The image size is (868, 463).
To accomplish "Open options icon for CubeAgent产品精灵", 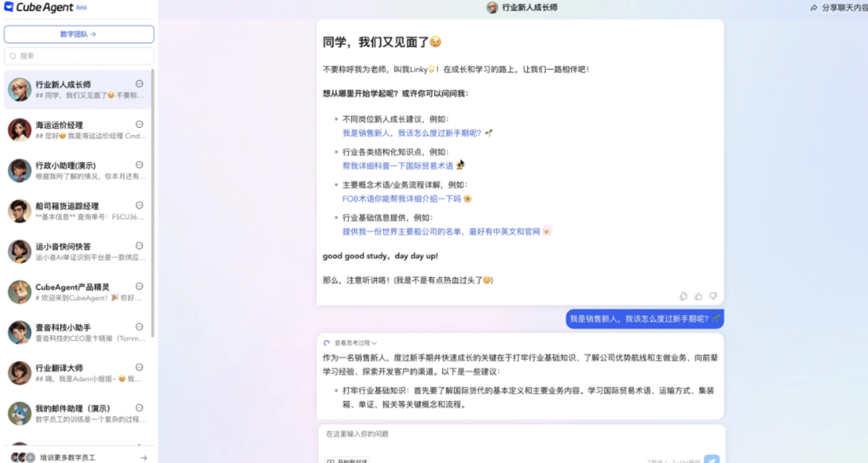I will (140, 286).
